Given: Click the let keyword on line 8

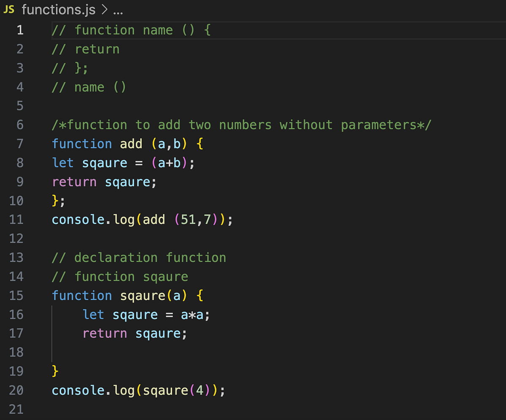Looking at the screenshot, I should click(62, 163).
